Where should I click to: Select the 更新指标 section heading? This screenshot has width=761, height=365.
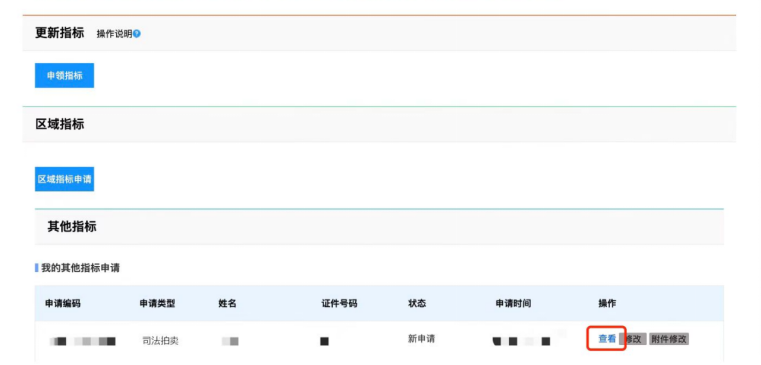pyautogui.click(x=60, y=33)
